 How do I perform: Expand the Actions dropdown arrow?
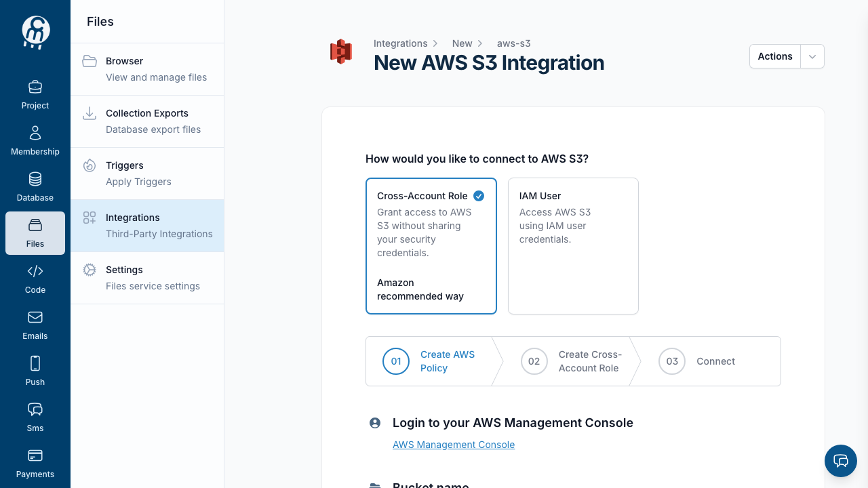[x=812, y=56]
